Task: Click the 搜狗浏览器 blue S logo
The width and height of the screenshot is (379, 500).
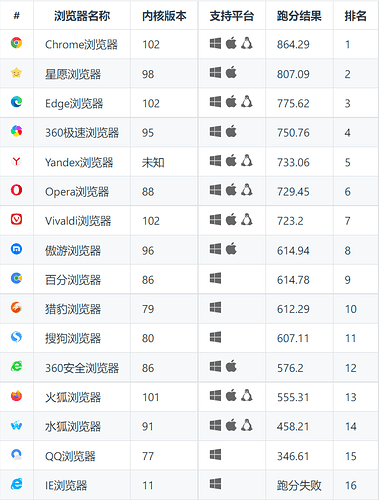Action: [x=16, y=337]
